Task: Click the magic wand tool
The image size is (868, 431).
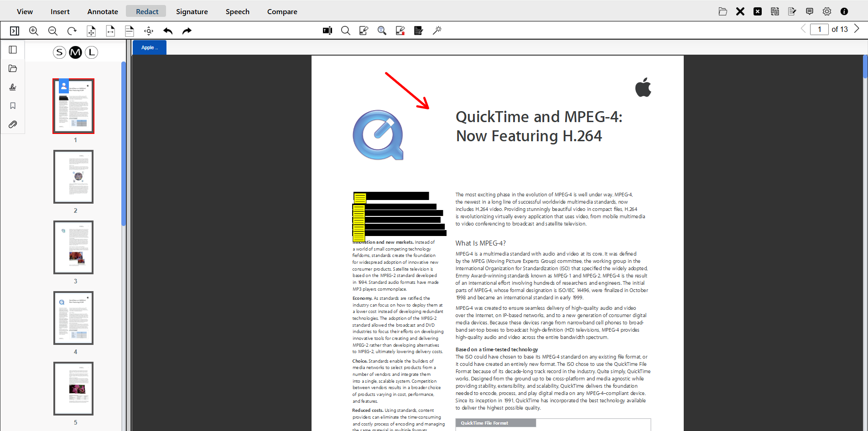Action: pyautogui.click(x=437, y=31)
